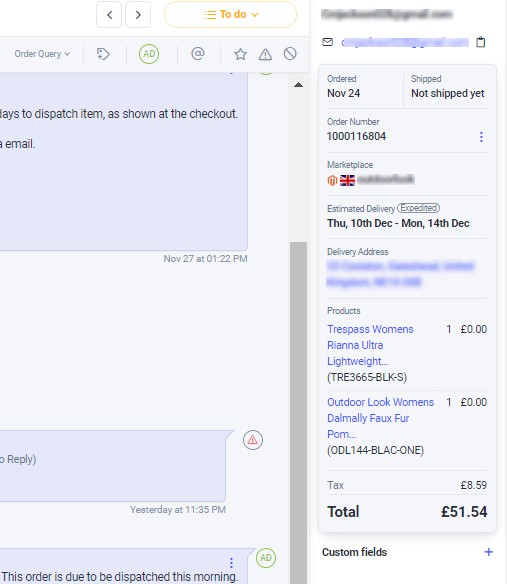Go to next ticket with right arrow
This screenshot has height=584, width=507.
pyautogui.click(x=138, y=15)
